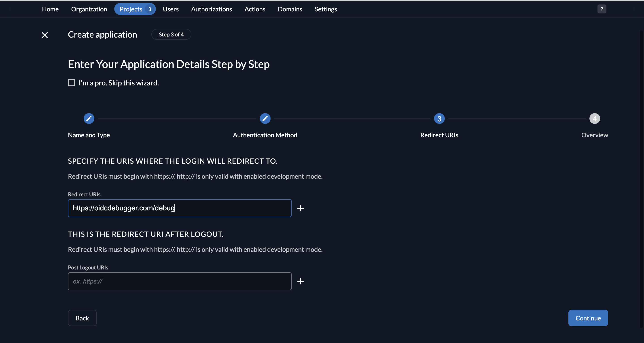Viewport: 644px width, 343px height.
Task: Go to the Settings page
Action: tap(326, 9)
